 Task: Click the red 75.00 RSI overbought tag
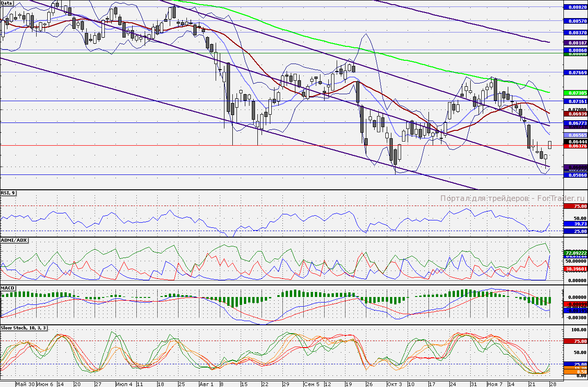point(575,206)
